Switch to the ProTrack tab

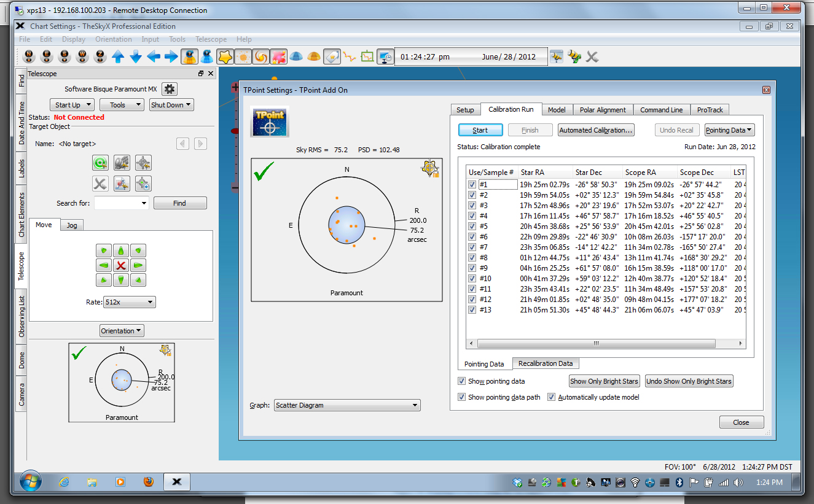point(710,110)
